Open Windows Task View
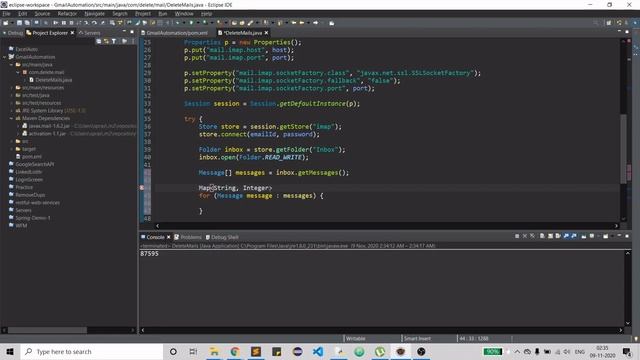 [x=193, y=351]
